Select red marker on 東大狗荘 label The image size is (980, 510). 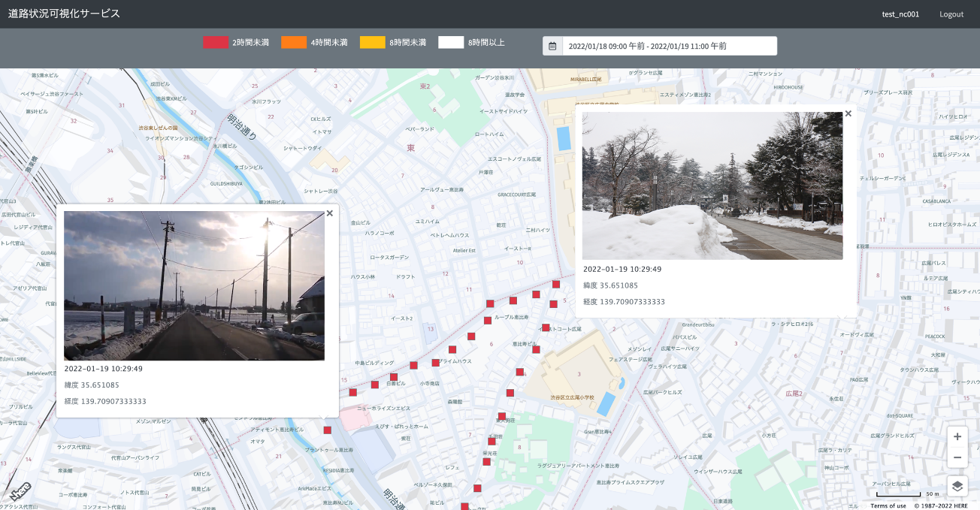[x=502, y=416]
